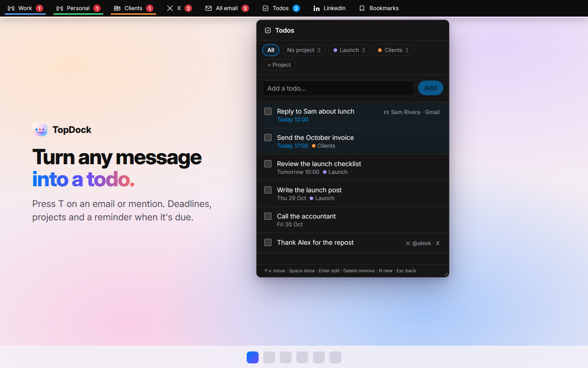Click the "Call the accountant" todo title
Viewport: 588px width, 368px height.
click(x=306, y=216)
